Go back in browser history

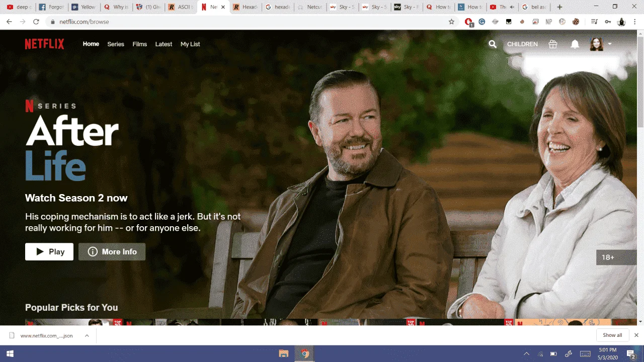coord(9,22)
